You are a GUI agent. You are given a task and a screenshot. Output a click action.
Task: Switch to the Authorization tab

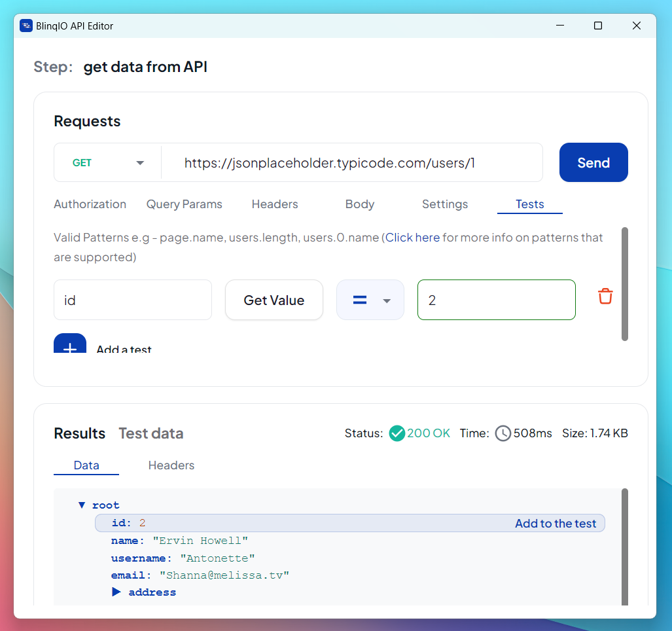(x=90, y=204)
